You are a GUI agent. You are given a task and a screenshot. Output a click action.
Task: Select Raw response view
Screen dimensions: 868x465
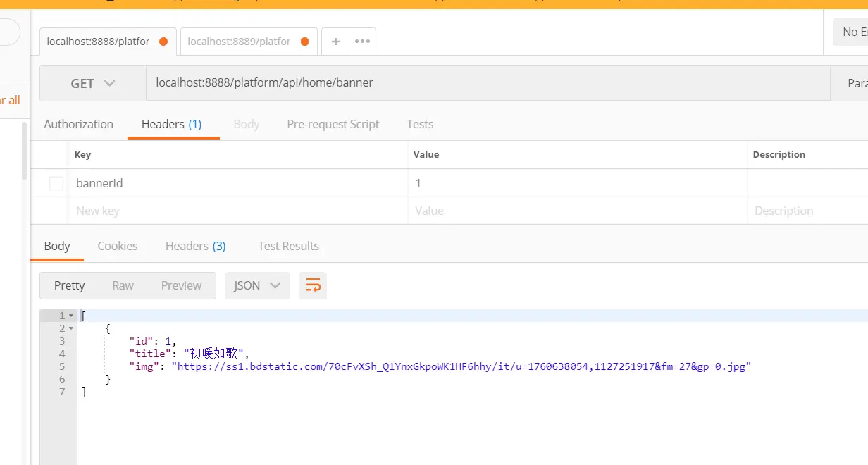point(123,285)
